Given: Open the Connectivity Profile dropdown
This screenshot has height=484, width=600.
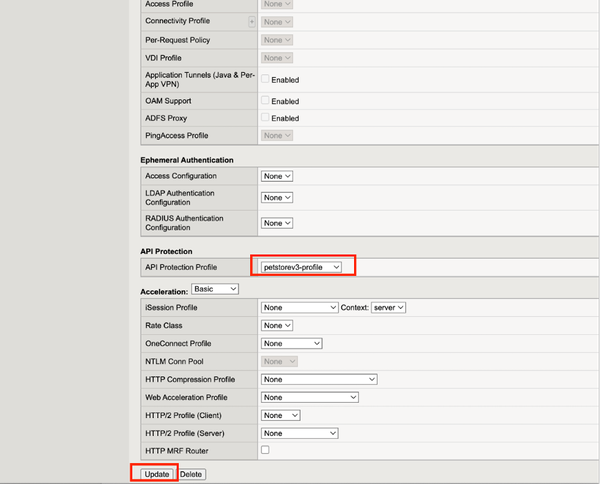Looking at the screenshot, I should [x=277, y=22].
